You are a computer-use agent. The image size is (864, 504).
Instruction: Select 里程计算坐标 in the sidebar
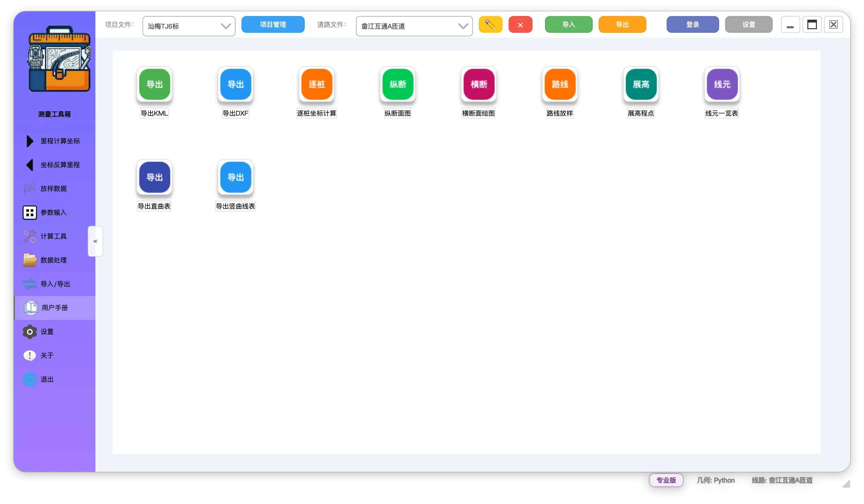pos(55,141)
